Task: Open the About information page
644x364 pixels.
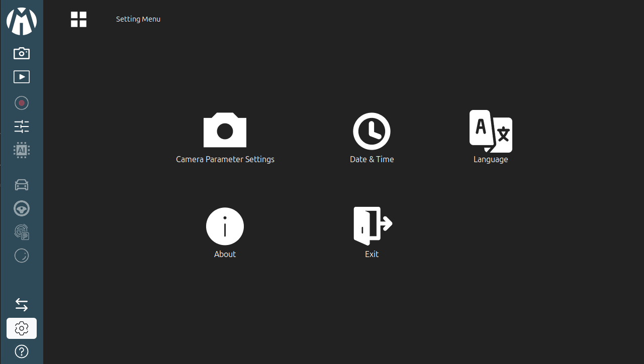Action: pos(225,227)
